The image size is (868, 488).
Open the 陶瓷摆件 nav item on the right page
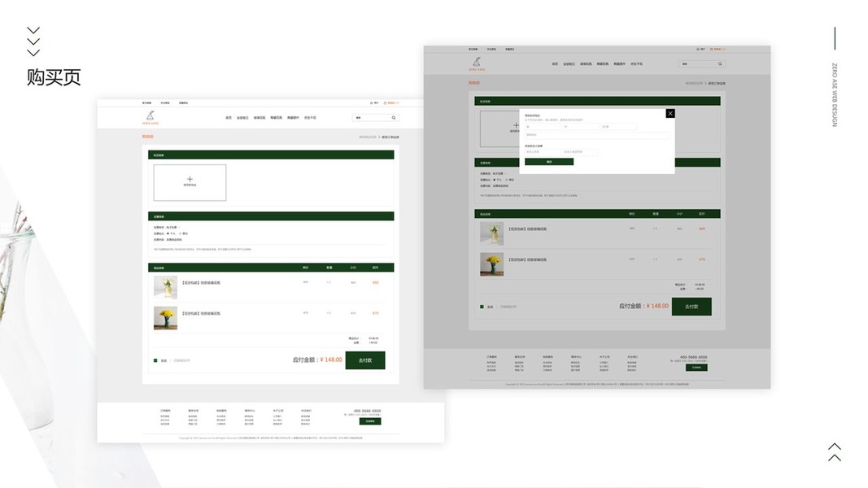click(619, 64)
